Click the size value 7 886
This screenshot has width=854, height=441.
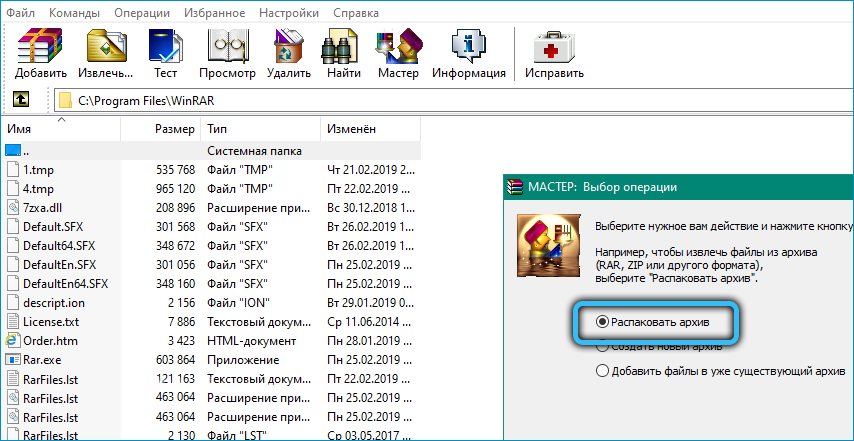[x=180, y=322]
